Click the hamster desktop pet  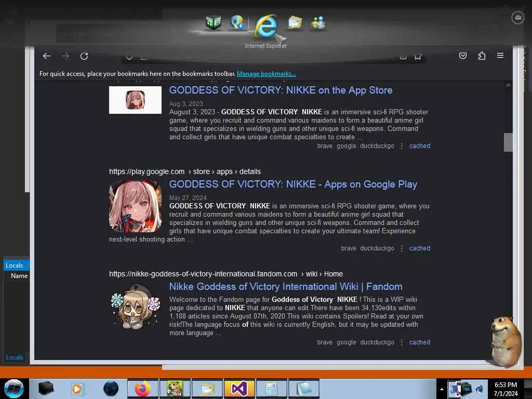505,341
